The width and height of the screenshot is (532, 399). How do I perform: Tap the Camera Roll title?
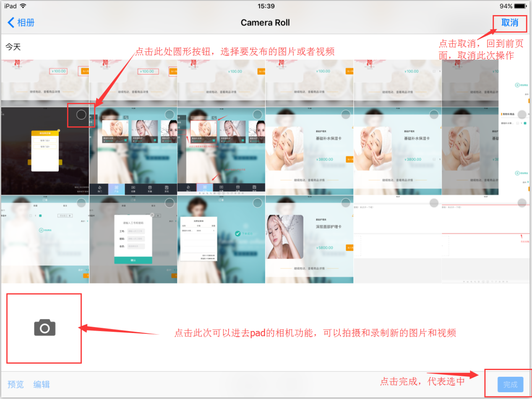pyautogui.click(x=265, y=23)
